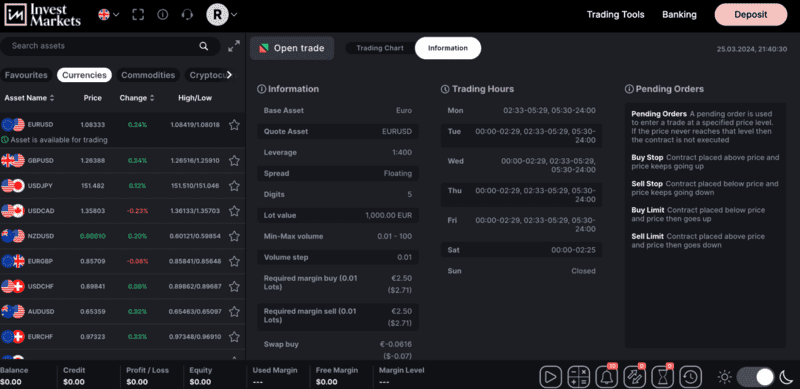
Task: Open the video tutorial play icon
Action: point(551,377)
